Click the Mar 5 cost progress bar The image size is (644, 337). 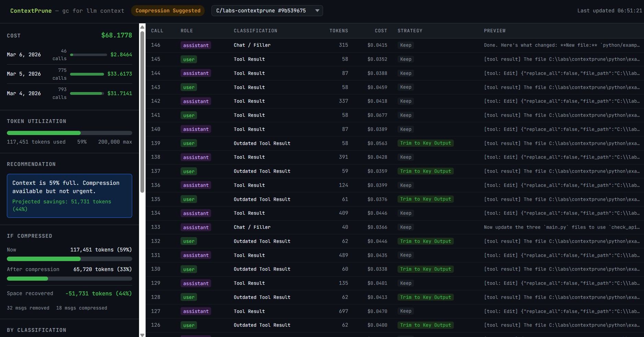coord(87,74)
